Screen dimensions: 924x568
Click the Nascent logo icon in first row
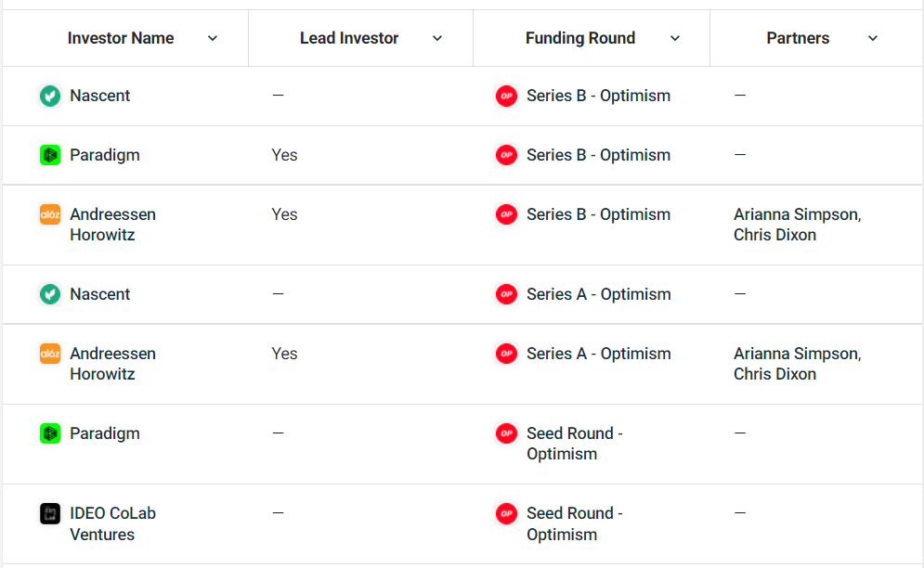point(50,96)
